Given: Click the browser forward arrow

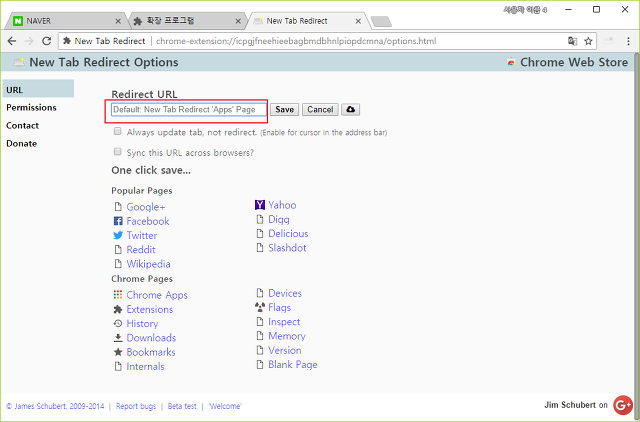Looking at the screenshot, I should [x=29, y=41].
